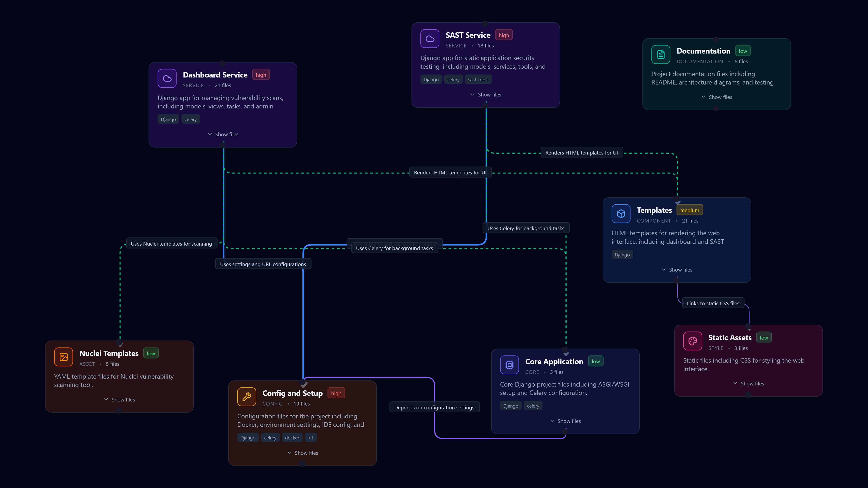Click the docker tag in Config and Setup
This screenshot has height=488, width=868.
[x=292, y=438]
